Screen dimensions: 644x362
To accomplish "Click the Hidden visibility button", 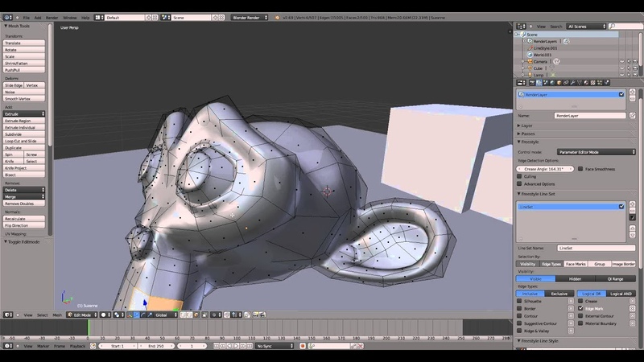I will tap(575, 278).
